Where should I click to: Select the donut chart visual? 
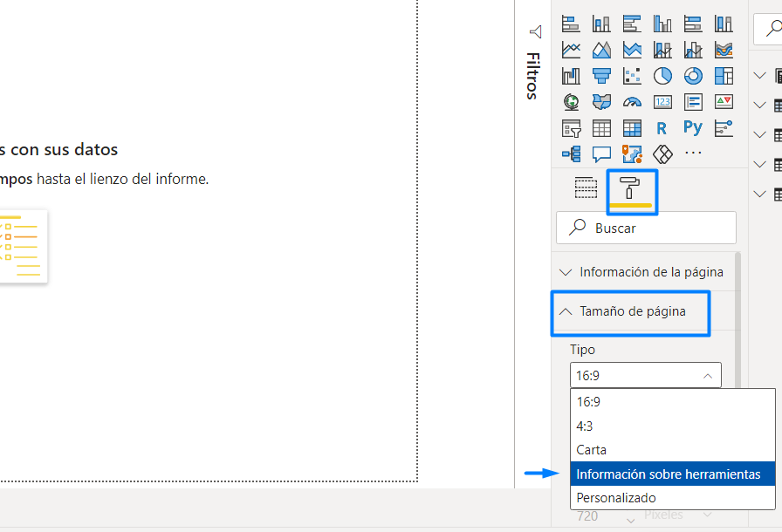pos(692,76)
